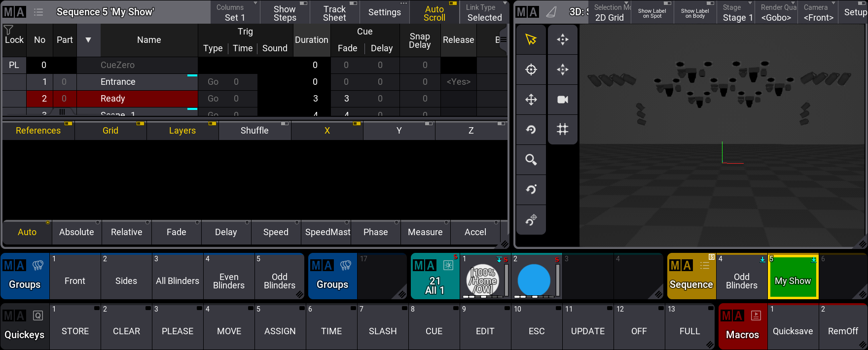Open the Camera Front dropdown

(x=818, y=13)
